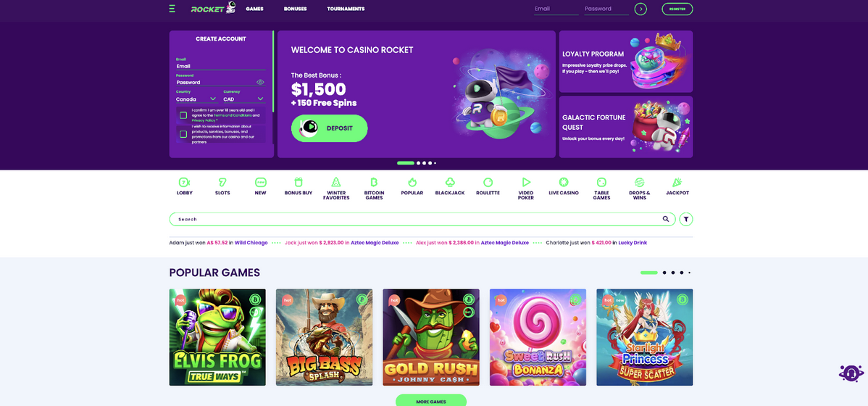Check the age confirmation terms checkbox
The image size is (868, 406).
coord(183,115)
